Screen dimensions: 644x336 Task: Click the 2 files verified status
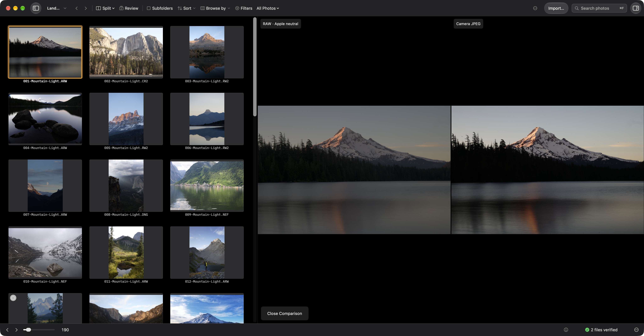point(601,330)
